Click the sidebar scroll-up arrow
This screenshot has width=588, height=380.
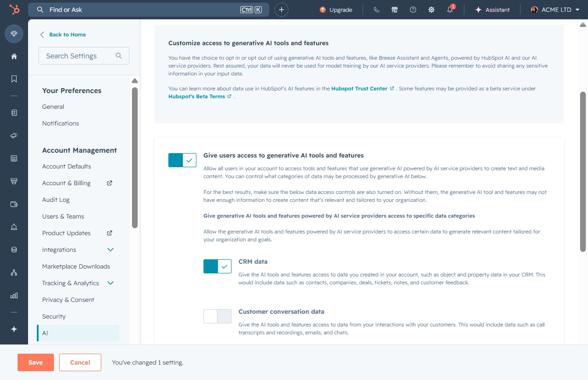(x=135, y=81)
